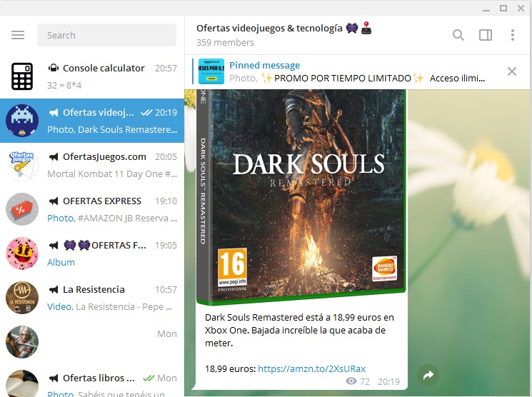This screenshot has width=532, height=397.
Task: Open the OfertasJuegos.com channel
Action: click(x=92, y=165)
